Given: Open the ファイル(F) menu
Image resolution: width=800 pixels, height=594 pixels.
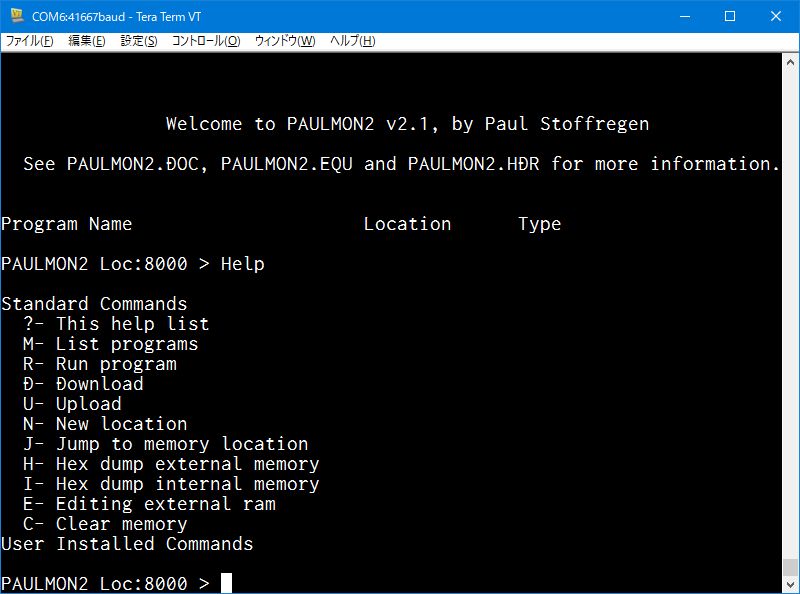Looking at the screenshot, I should (29, 41).
